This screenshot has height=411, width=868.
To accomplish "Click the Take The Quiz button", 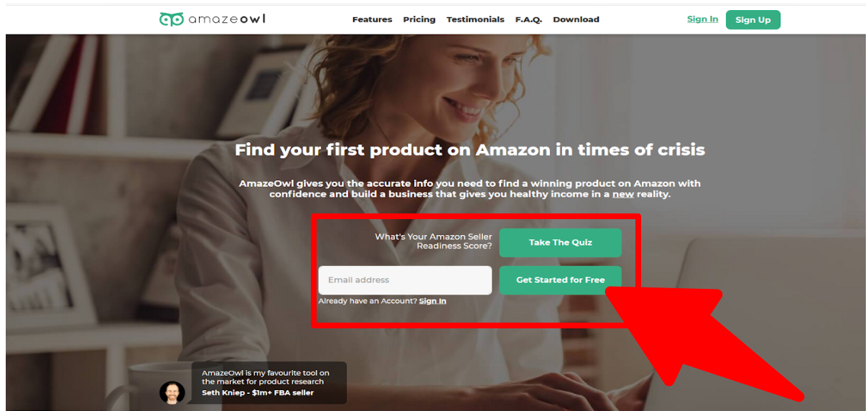I will tap(560, 243).
